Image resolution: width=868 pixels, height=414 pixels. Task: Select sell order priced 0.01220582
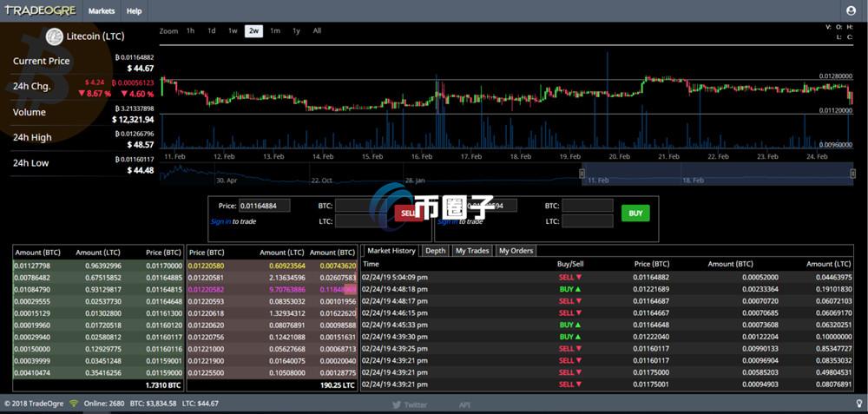click(x=273, y=290)
